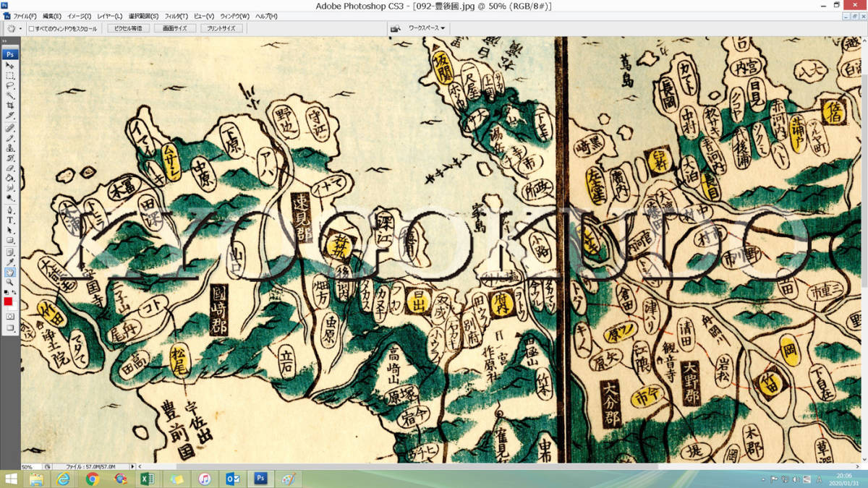Select the Move tool
Screen dimensions: 868x488
(10, 65)
